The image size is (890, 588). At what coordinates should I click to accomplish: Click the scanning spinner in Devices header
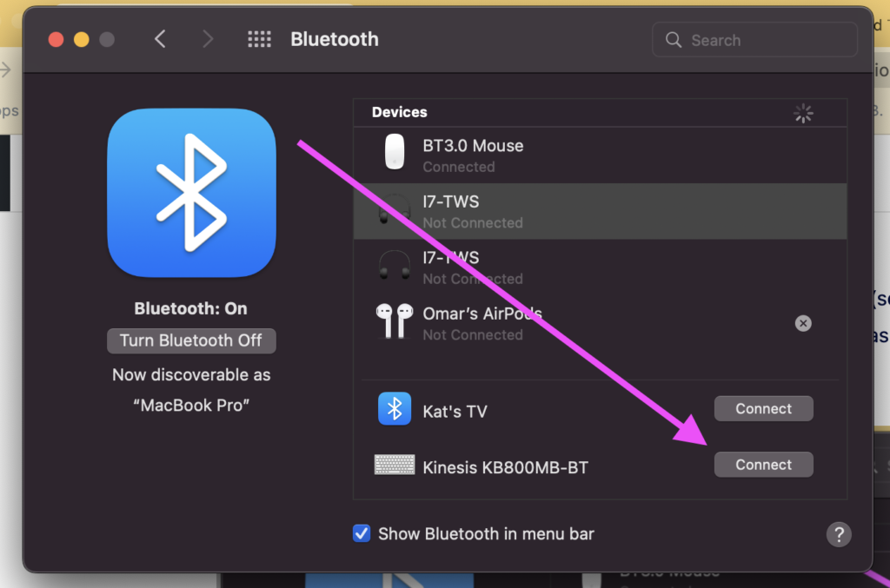(x=803, y=113)
